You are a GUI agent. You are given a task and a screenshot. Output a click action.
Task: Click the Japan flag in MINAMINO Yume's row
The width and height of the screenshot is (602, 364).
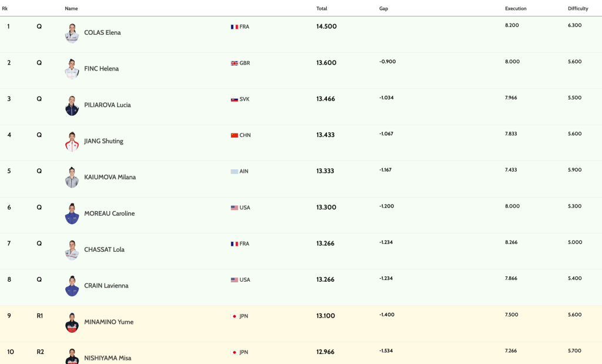(x=234, y=316)
